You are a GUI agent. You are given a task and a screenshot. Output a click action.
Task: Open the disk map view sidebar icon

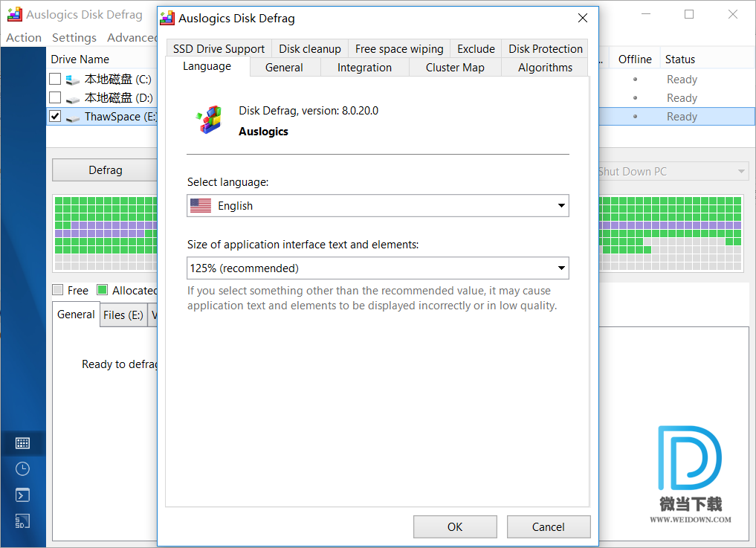[22, 443]
